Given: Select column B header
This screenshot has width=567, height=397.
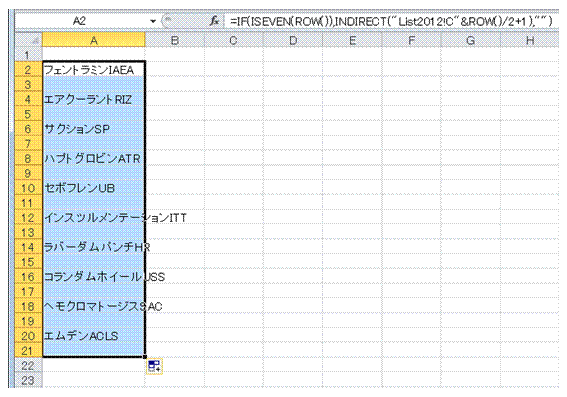Looking at the screenshot, I should (175, 40).
